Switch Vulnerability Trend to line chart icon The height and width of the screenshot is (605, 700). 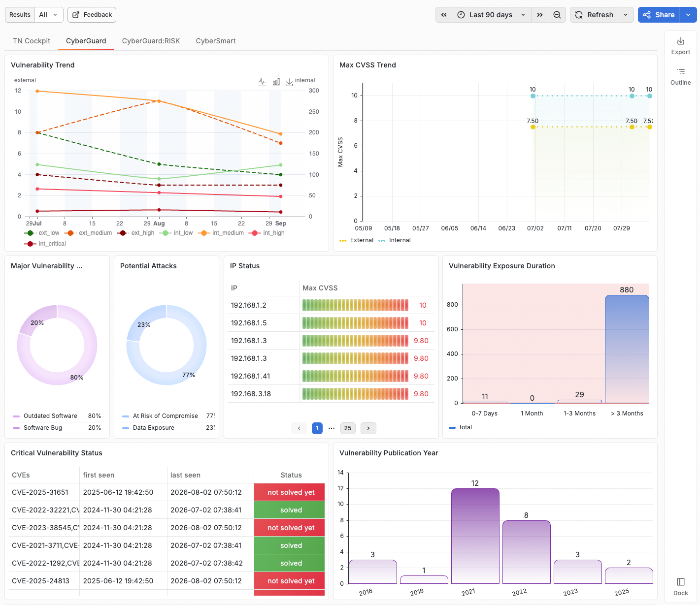263,82
